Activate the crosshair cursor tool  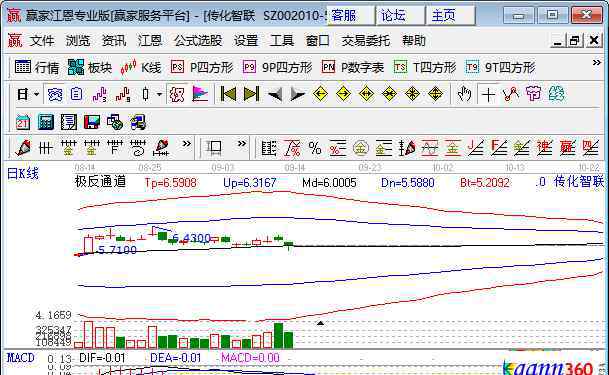[x=488, y=94]
